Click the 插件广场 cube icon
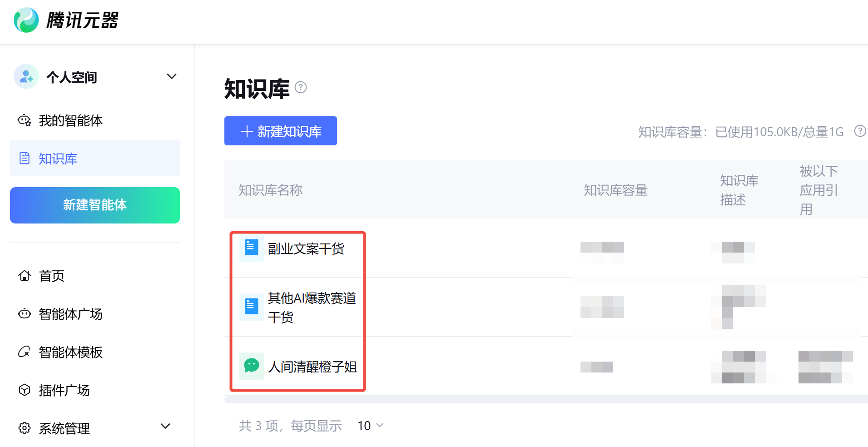 pyautogui.click(x=25, y=390)
